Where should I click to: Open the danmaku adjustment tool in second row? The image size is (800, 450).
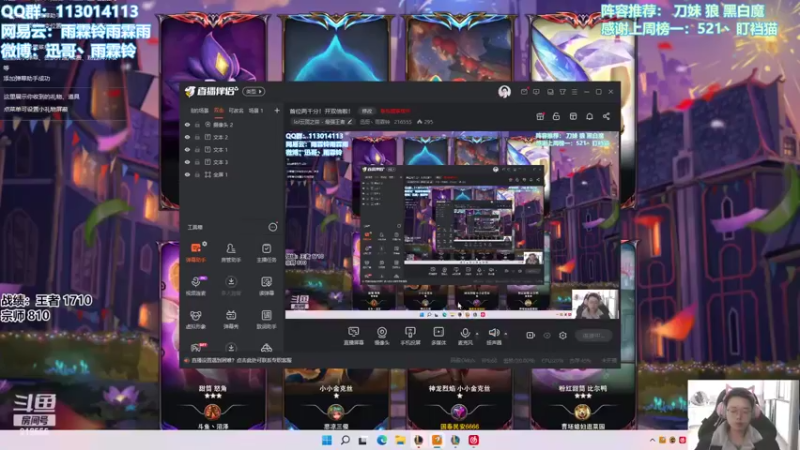tap(266, 286)
